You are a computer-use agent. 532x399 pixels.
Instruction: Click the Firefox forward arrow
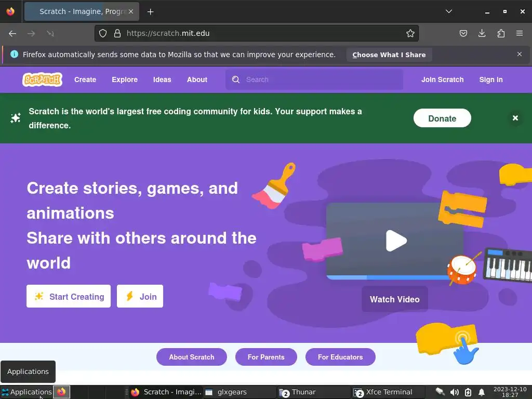[x=31, y=33]
